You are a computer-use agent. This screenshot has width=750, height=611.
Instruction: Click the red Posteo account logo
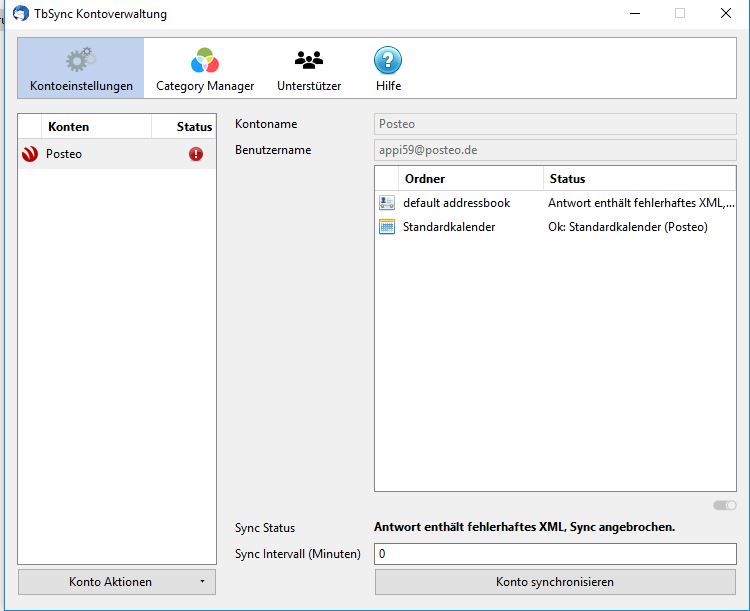point(30,154)
